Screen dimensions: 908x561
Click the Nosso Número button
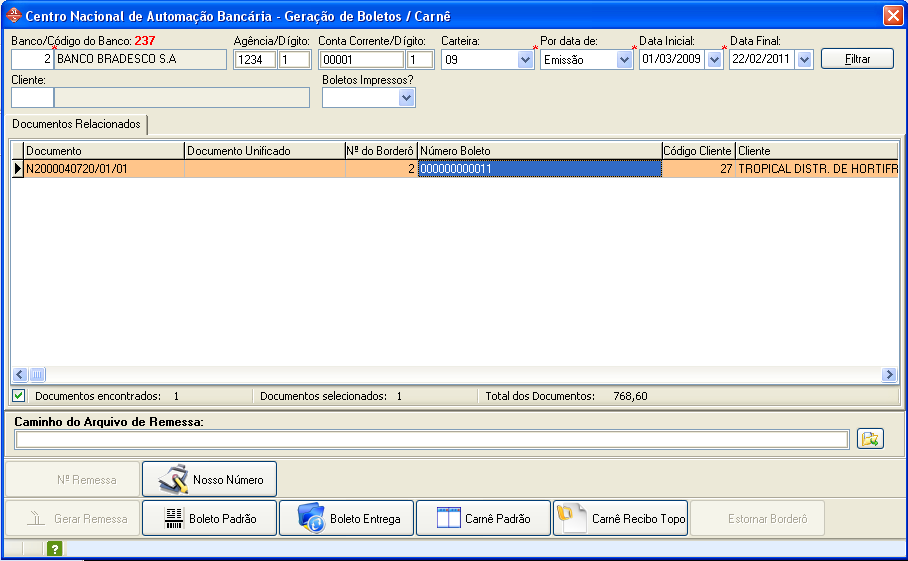(x=210, y=479)
